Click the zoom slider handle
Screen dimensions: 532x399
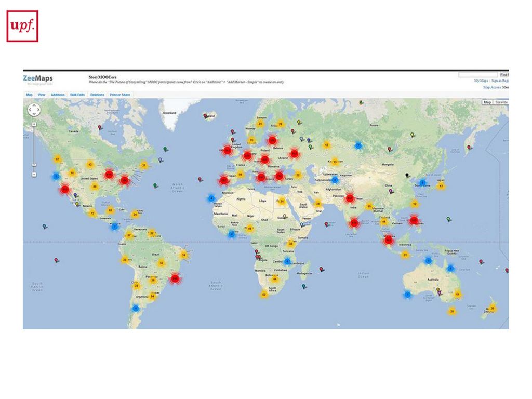pyautogui.click(x=34, y=165)
